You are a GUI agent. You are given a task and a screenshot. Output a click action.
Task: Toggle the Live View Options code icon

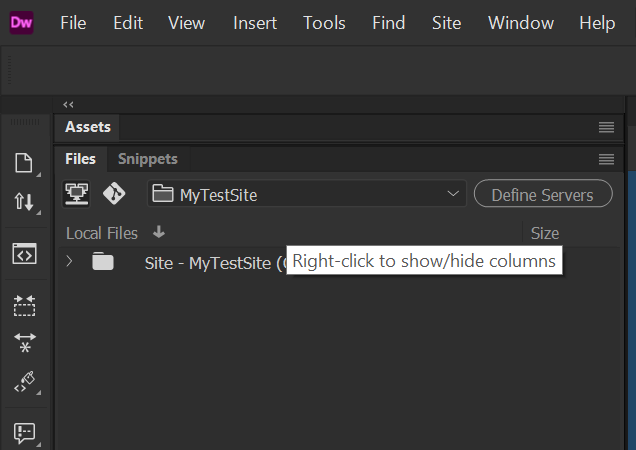[x=25, y=253]
